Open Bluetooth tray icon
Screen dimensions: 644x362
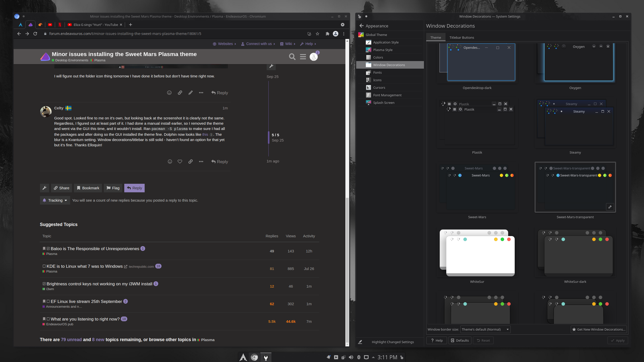359,357
